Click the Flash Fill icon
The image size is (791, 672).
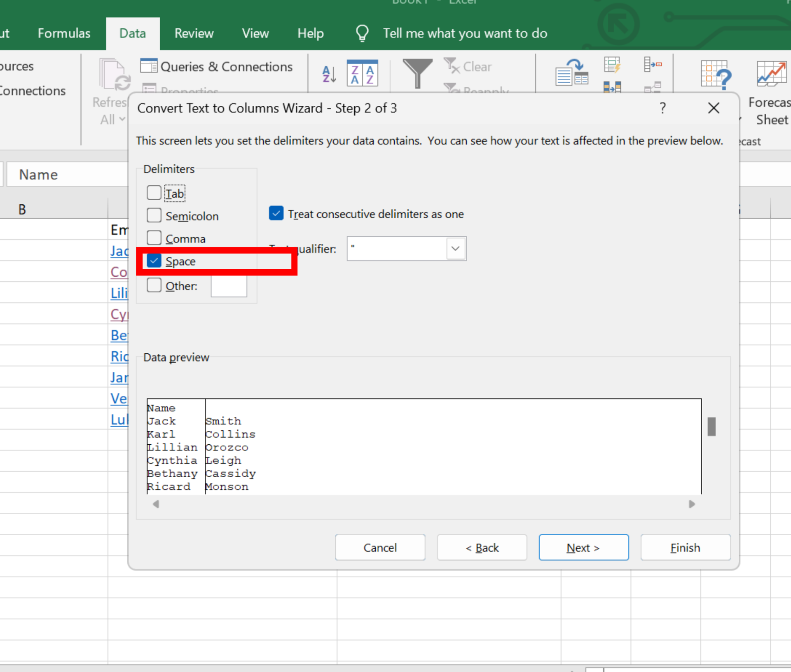tap(612, 65)
